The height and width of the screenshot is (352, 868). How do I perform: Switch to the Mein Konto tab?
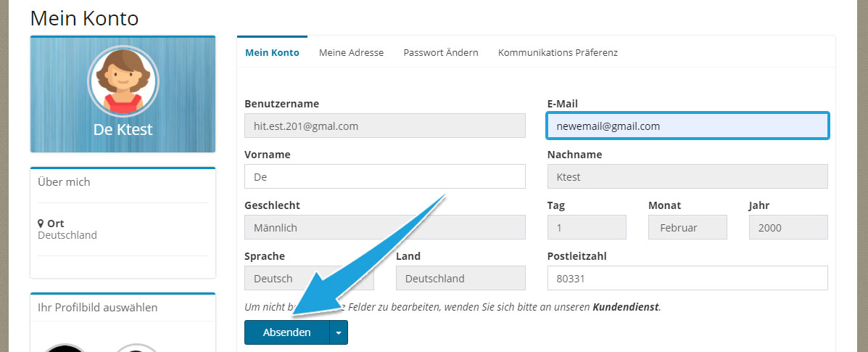pyautogui.click(x=273, y=53)
